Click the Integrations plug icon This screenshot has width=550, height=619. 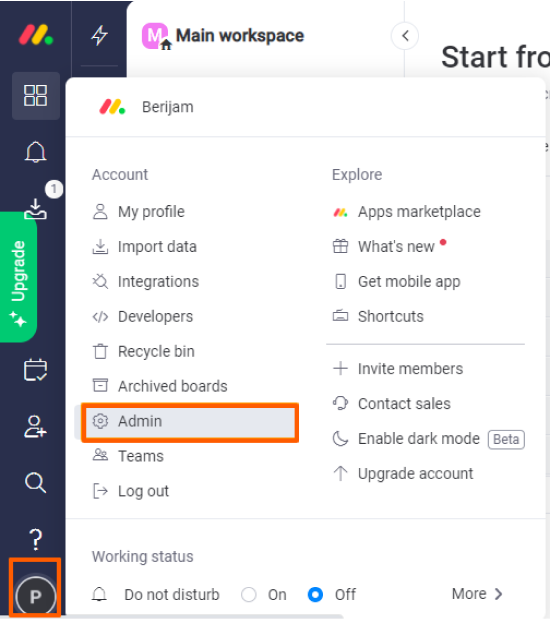pyautogui.click(x=100, y=281)
